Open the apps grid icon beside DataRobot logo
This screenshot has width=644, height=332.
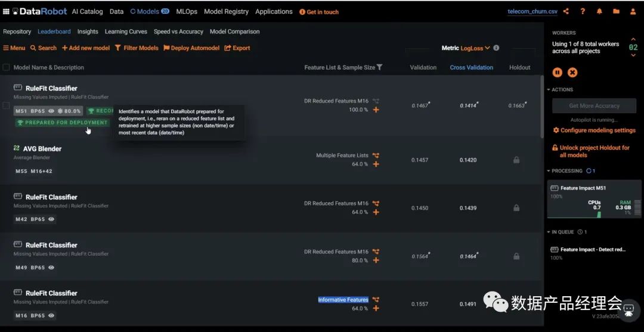[6, 11]
